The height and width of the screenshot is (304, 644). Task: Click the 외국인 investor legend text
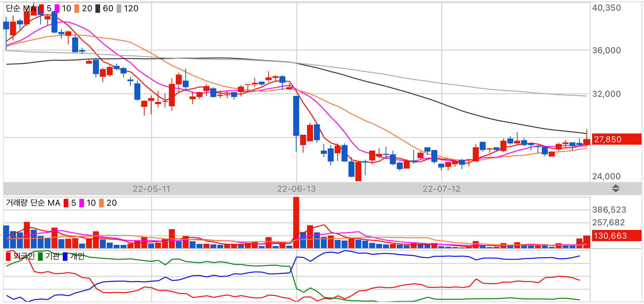click(x=24, y=256)
